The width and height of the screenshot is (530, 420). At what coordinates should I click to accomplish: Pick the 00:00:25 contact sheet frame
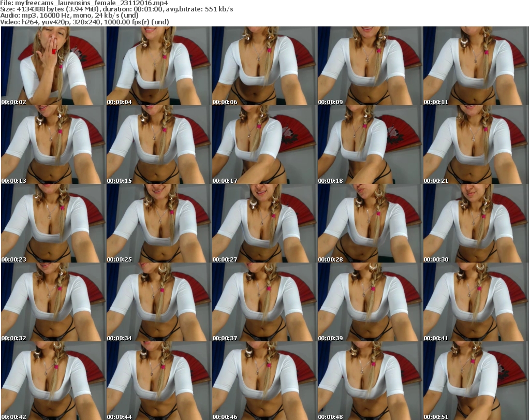(x=159, y=224)
